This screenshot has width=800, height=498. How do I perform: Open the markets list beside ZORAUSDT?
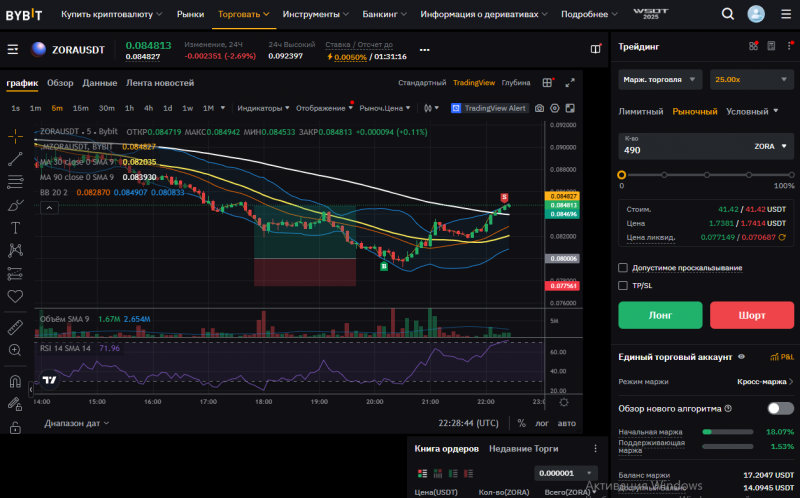tap(13, 49)
